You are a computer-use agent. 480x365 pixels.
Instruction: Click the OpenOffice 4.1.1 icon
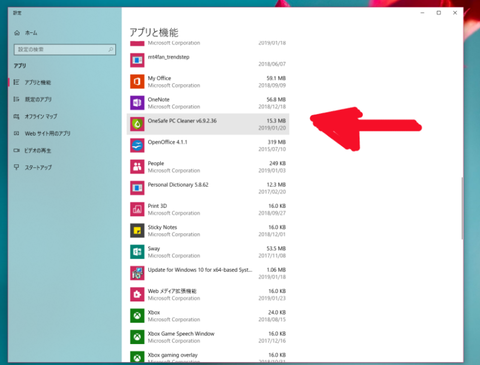[137, 145]
